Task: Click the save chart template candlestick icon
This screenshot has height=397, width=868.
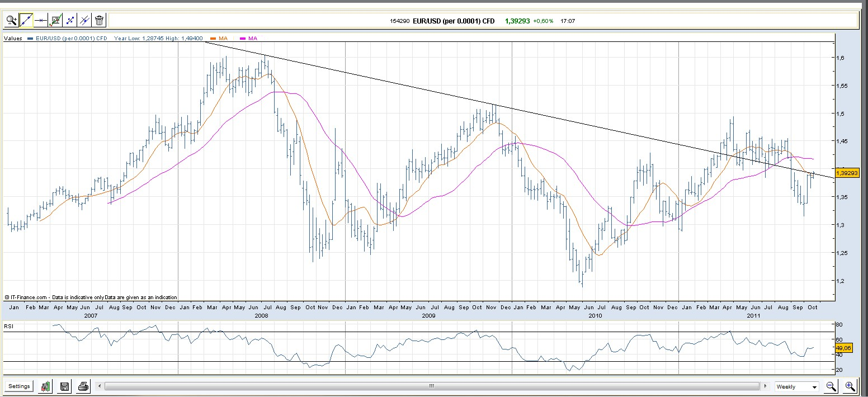Action: pos(46,386)
